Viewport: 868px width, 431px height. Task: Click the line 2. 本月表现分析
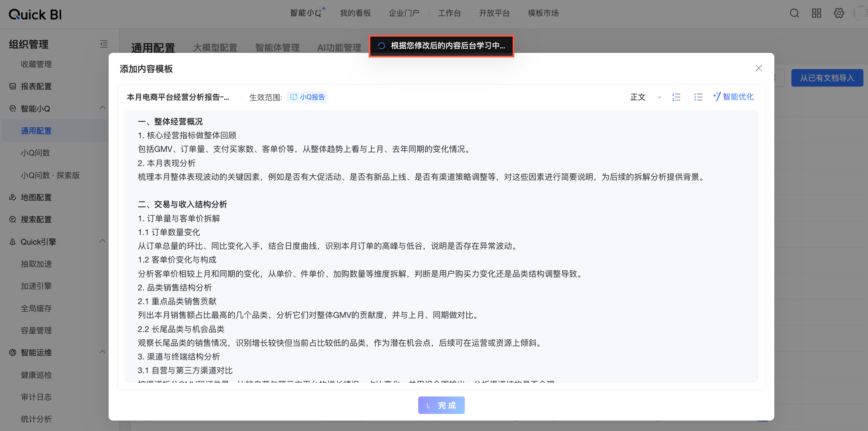click(166, 163)
